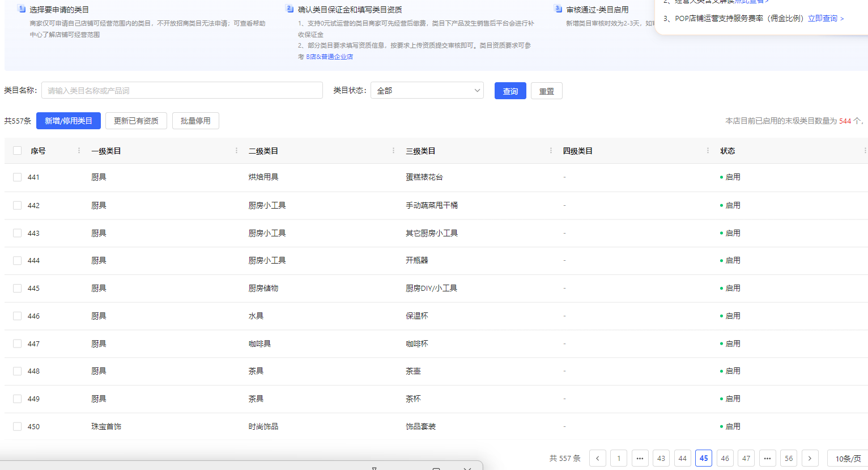868x470 pixels.
Task: Focus the 类目名称 search input field
Action: [x=182, y=91]
